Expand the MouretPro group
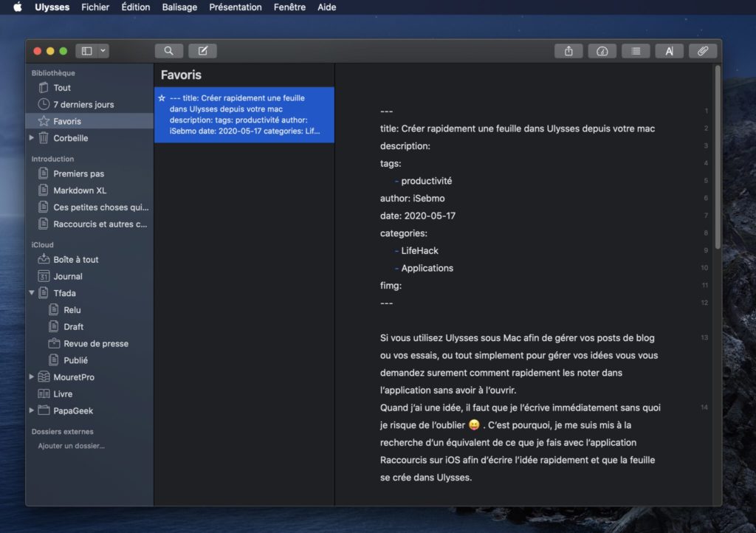Screen dimensions: 756x533 point(31,377)
